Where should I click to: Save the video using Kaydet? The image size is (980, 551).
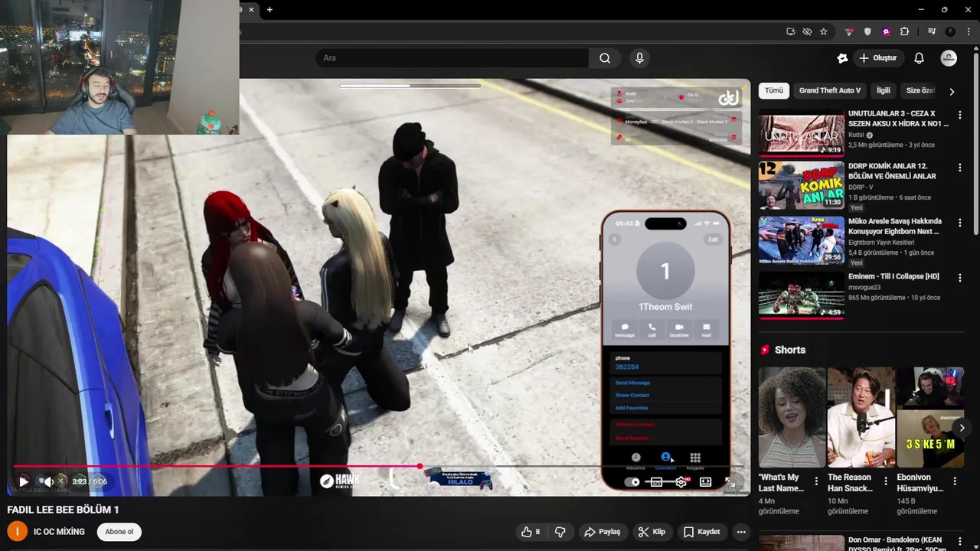pyautogui.click(x=702, y=532)
